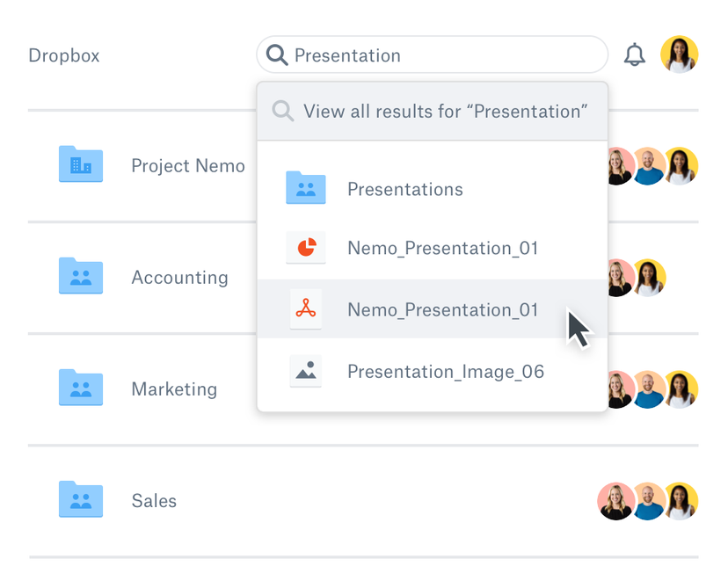
Task: Select the highlighted Nemo_Presentation_01 PDF result
Action: tap(442, 309)
